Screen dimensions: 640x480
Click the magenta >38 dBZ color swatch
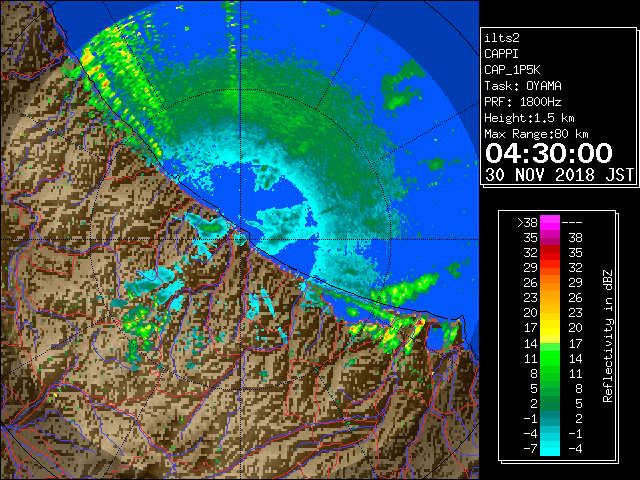(550, 222)
